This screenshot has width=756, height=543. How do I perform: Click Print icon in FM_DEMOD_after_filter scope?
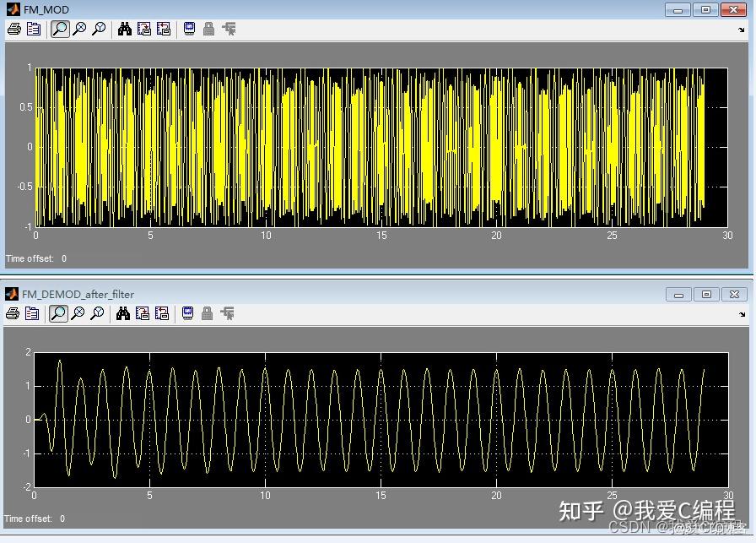point(13,314)
